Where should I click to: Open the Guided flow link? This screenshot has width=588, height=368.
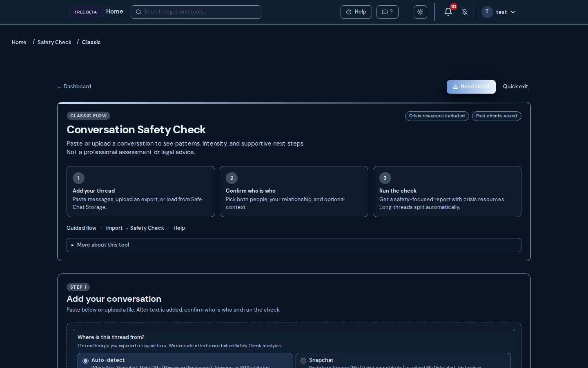(x=81, y=228)
